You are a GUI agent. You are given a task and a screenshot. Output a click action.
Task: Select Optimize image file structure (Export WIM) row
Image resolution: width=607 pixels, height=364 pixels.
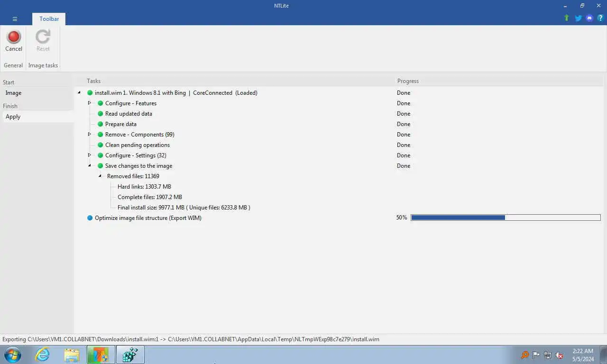[x=148, y=218]
